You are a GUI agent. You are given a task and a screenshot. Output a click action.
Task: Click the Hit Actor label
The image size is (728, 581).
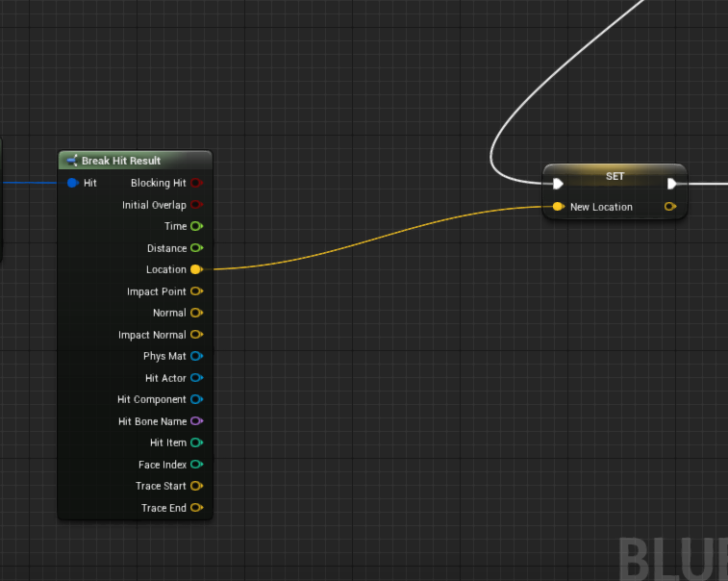(x=165, y=378)
